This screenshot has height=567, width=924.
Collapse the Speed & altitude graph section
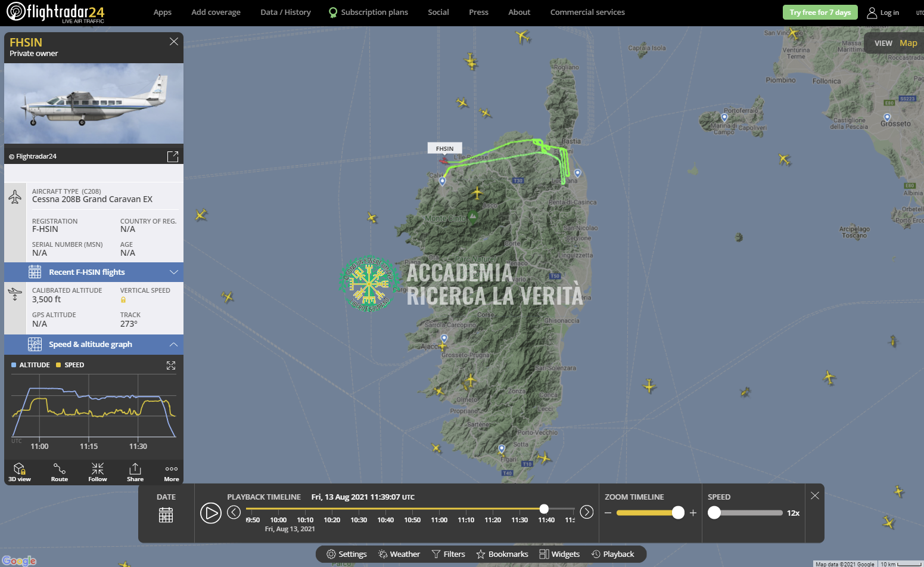click(174, 345)
